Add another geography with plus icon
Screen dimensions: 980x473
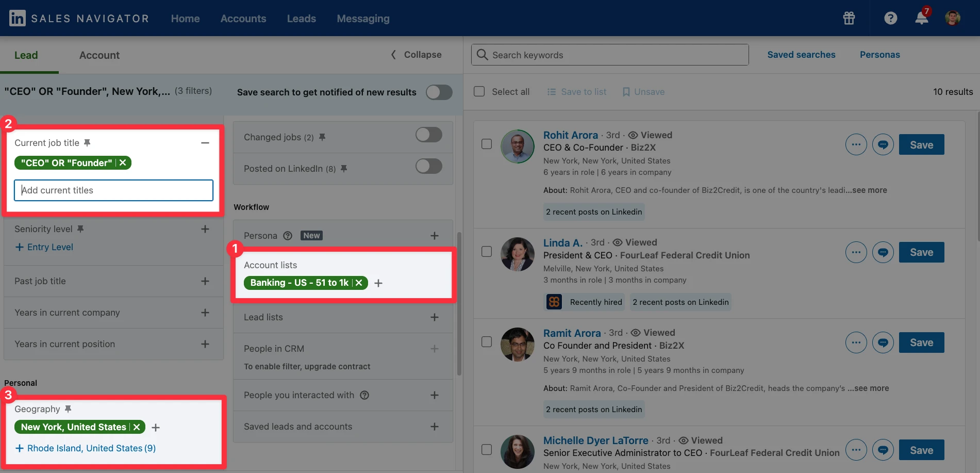pyautogui.click(x=156, y=428)
